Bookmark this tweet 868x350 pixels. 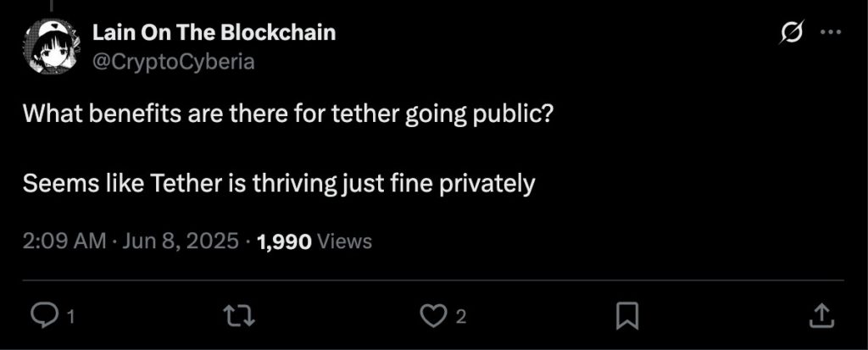tap(627, 316)
